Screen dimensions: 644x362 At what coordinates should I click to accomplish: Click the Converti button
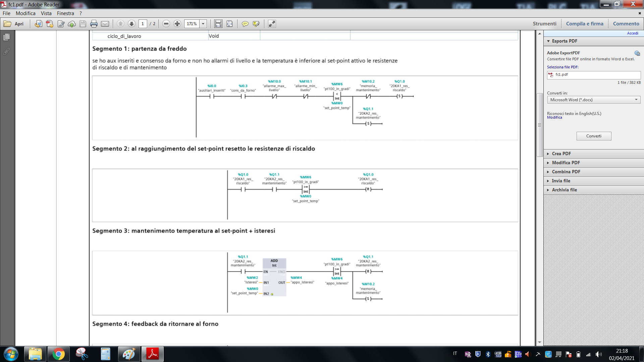tap(593, 136)
